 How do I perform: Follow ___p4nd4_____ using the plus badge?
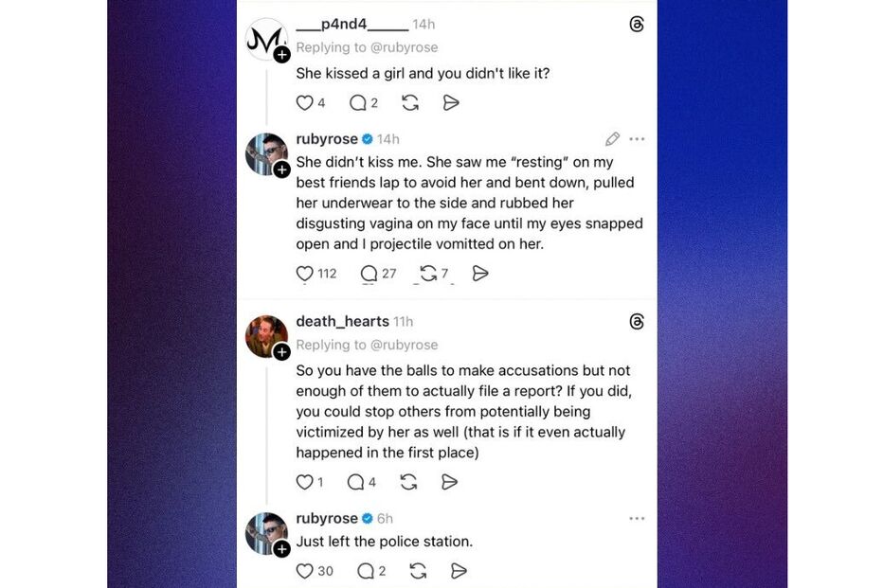tap(281, 55)
